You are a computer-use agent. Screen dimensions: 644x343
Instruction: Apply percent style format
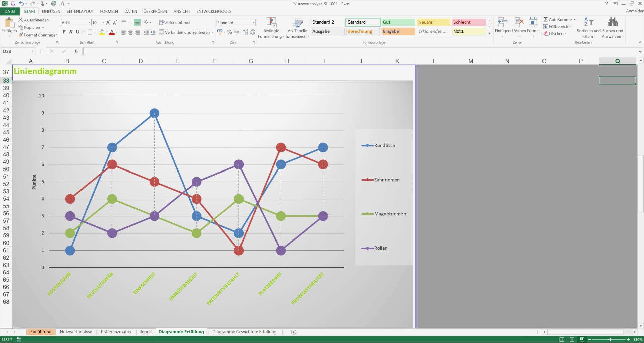point(230,32)
